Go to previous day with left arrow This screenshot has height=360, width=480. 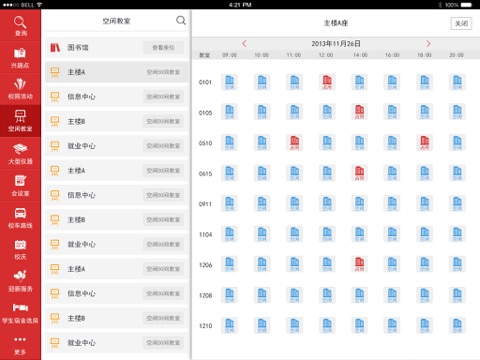(x=244, y=44)
